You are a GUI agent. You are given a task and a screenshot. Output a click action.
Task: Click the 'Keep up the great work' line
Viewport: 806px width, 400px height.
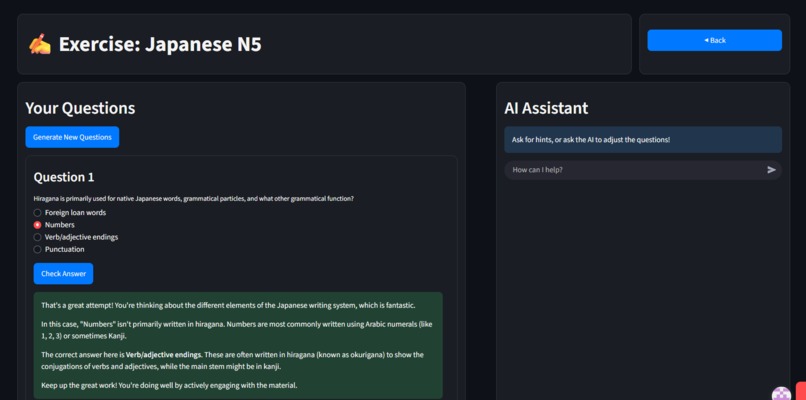click(x=169, y=385)
